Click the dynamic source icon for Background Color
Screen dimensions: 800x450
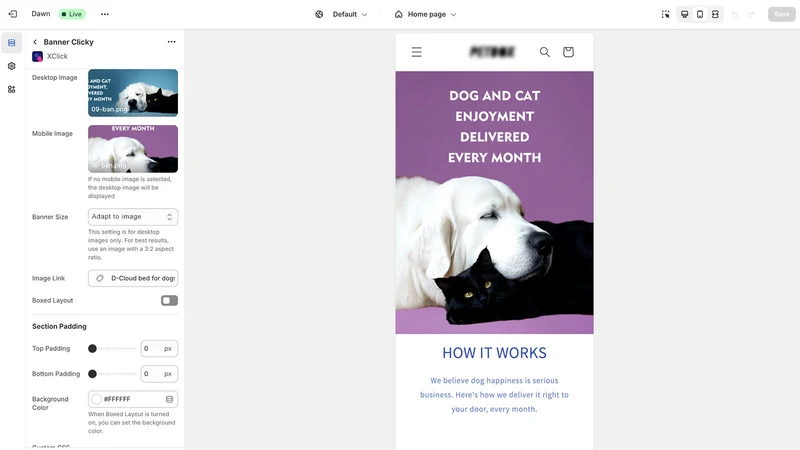169,399
